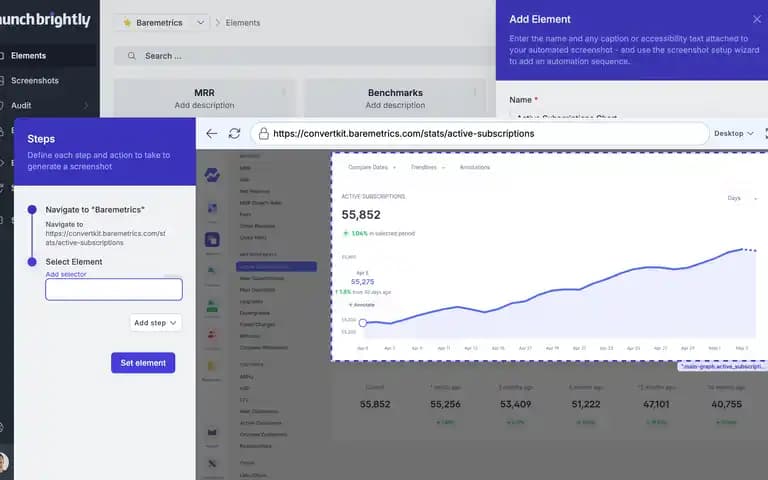The width and height of the screenshot is (768, 480).
Task: Open the MRR element card
Action: click(x=204, y=98)
